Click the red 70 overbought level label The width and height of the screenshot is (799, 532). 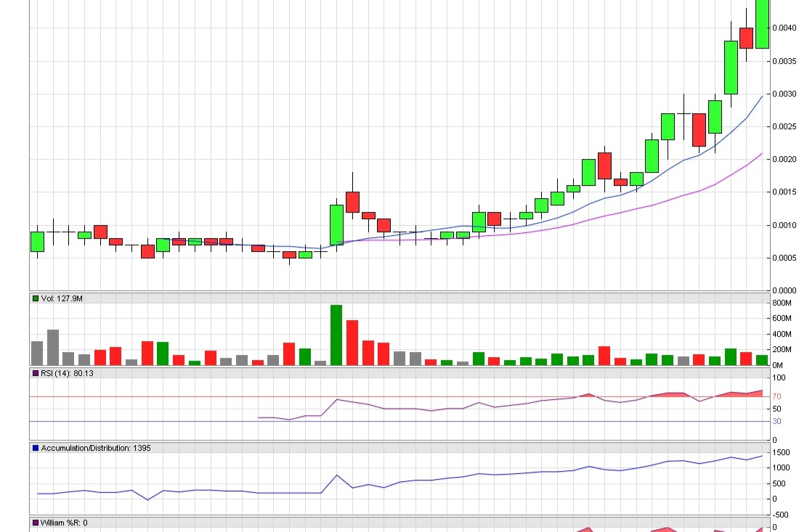tap(776, 397)
